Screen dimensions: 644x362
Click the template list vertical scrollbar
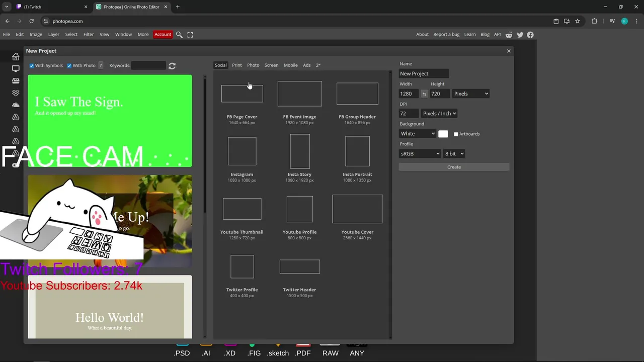tap(205, 146)
